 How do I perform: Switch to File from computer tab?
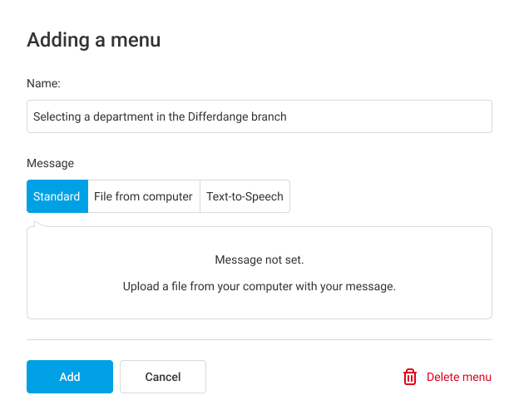143,196
